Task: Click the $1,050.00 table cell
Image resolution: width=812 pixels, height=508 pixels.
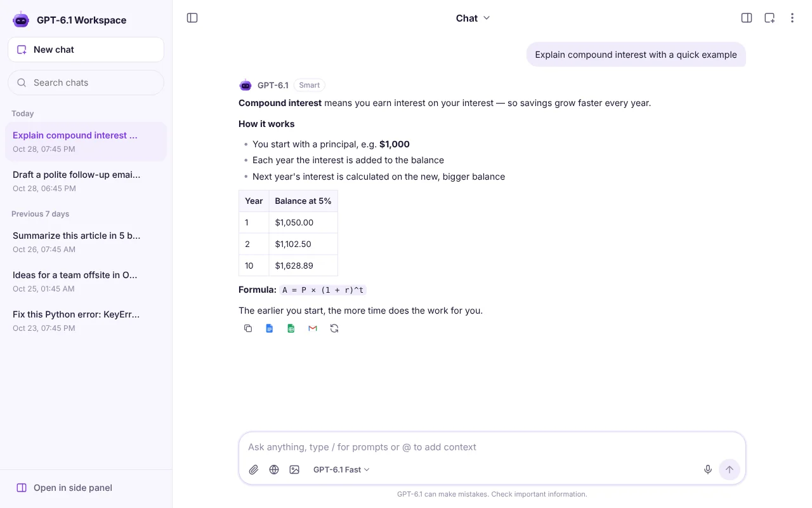Action: (303, 222)
